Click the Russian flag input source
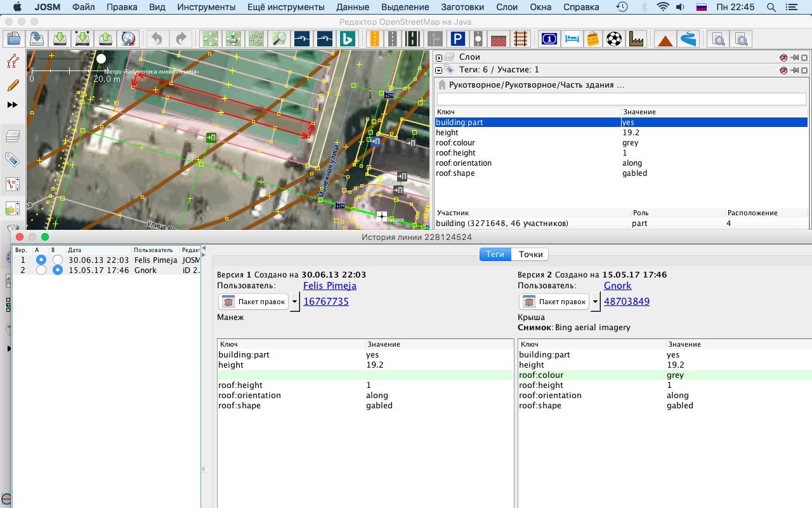This screenshot has height=508, width=812. coord(702,7)
